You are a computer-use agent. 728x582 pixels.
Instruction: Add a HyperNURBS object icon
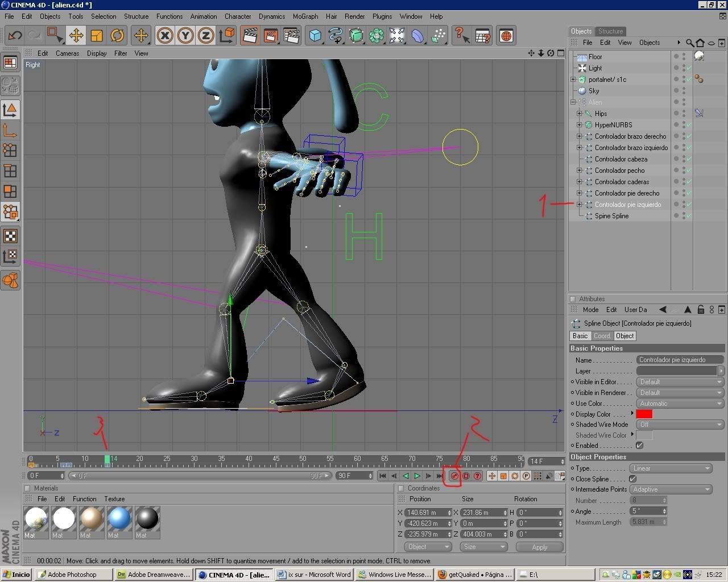pos(356,36)
